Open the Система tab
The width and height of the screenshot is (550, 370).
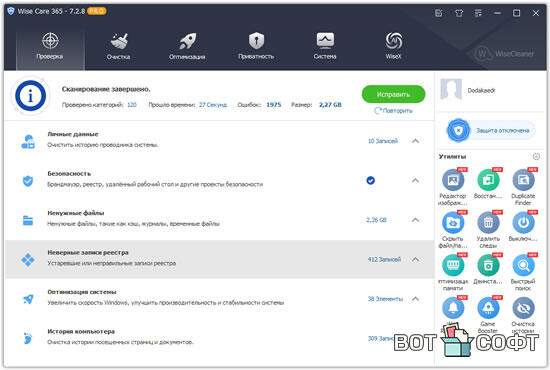325,46
